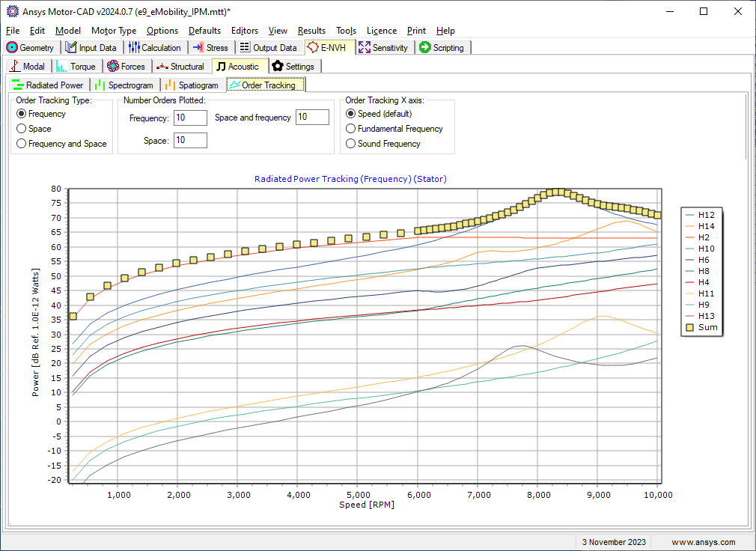Click the Scripting green arrow icon
Image resolution: width=756 pixels, height=551 pixels.
(424, 48)
